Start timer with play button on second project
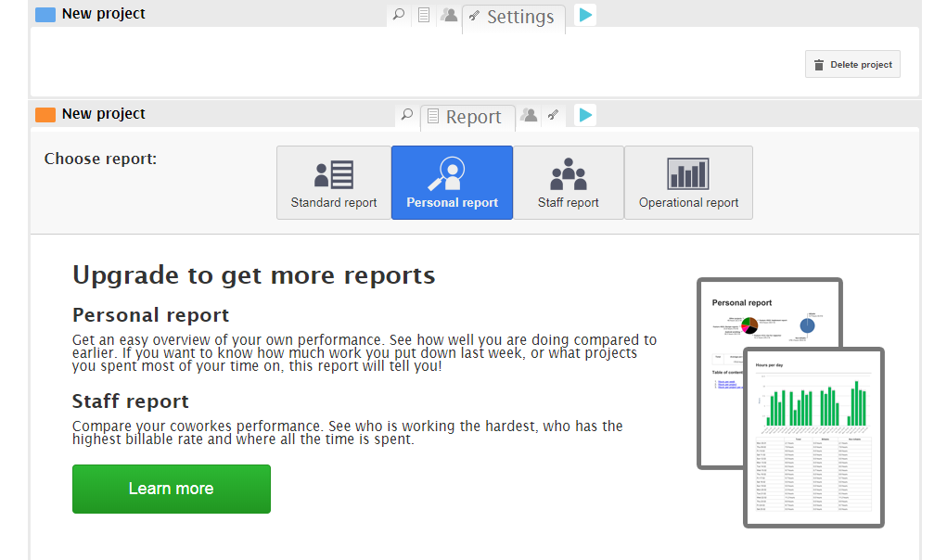 point(585,115)
